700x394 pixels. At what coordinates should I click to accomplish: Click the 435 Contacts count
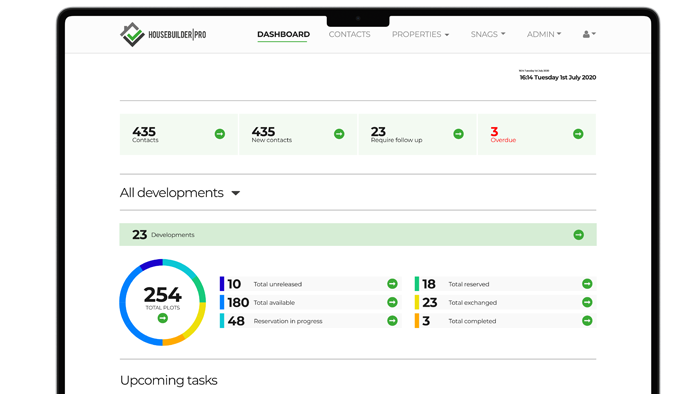pyautogui.click(x=144, y=132)
